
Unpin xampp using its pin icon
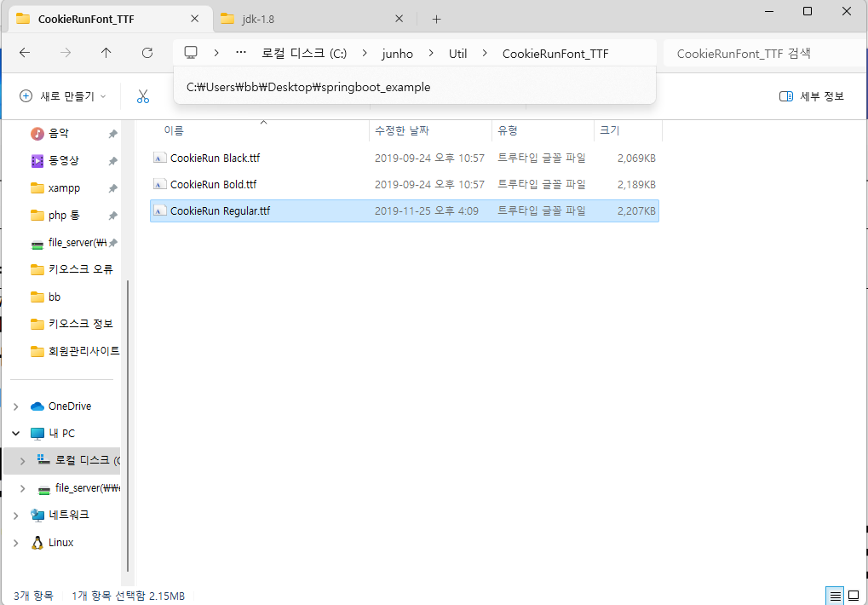tap(113, 189)
